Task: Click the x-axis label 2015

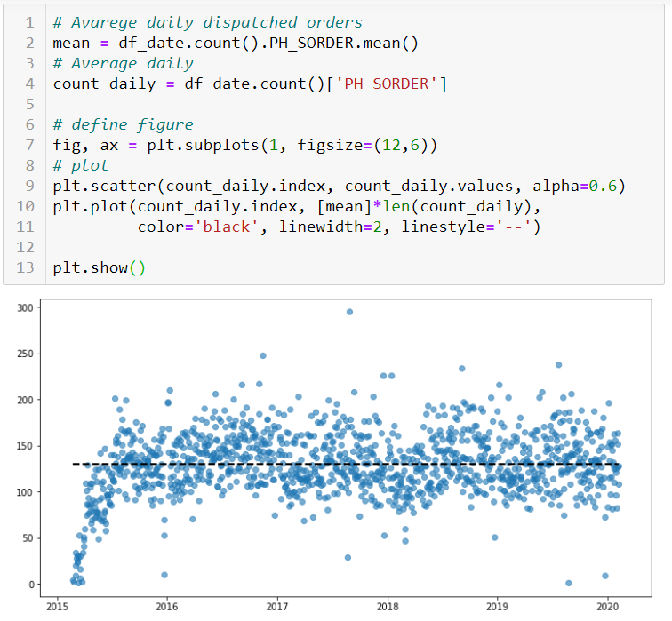Action: (57, 607)
